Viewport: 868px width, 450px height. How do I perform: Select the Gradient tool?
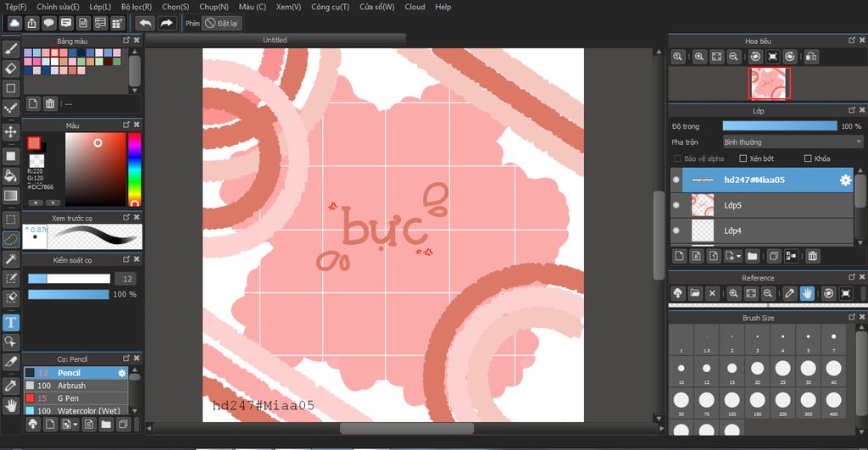click(x=10, y=196)
